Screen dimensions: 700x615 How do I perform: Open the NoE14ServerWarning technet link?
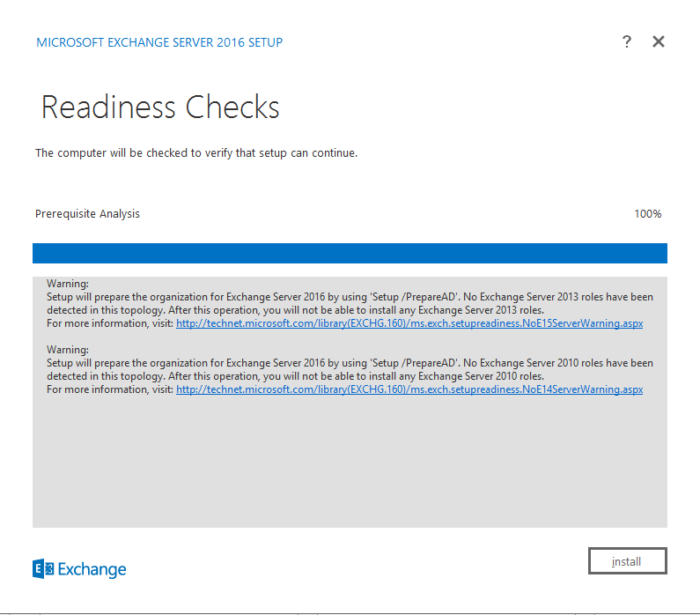pyautogui.click(x=409, y=389)
